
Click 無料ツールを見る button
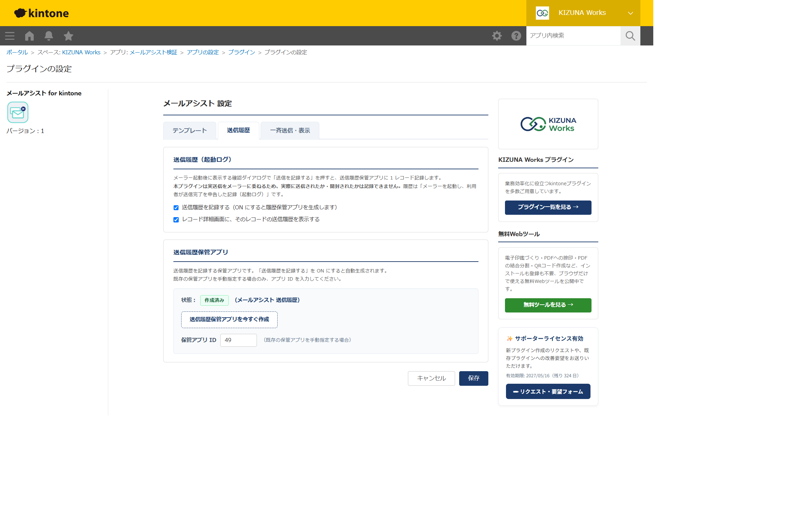548,305
